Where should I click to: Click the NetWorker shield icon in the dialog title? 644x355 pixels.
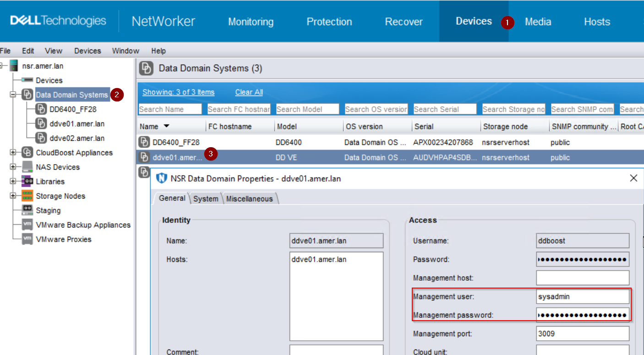(x=162, y=178)
